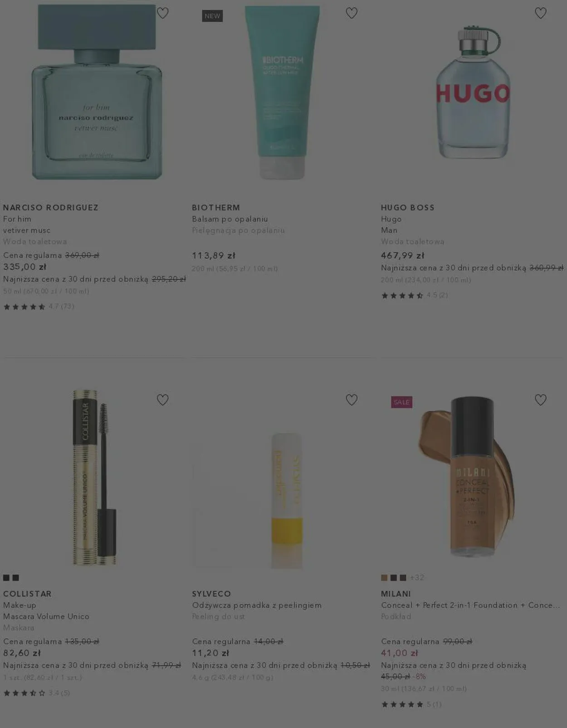Save Collistar mascara to favorites

(162, 400)
